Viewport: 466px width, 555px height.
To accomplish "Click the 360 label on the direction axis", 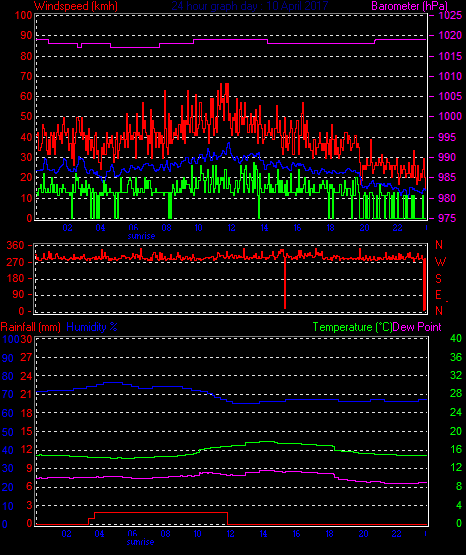I will (16, 245).
